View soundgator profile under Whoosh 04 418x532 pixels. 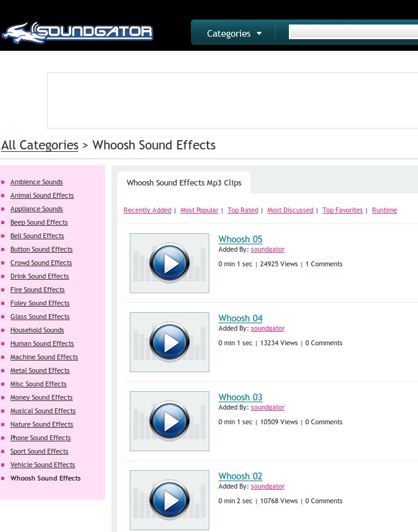coord(267,329)
